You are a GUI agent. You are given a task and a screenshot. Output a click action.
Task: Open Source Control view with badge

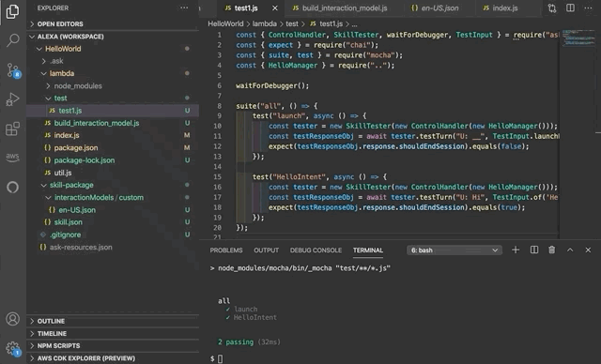tap(12, 70)
